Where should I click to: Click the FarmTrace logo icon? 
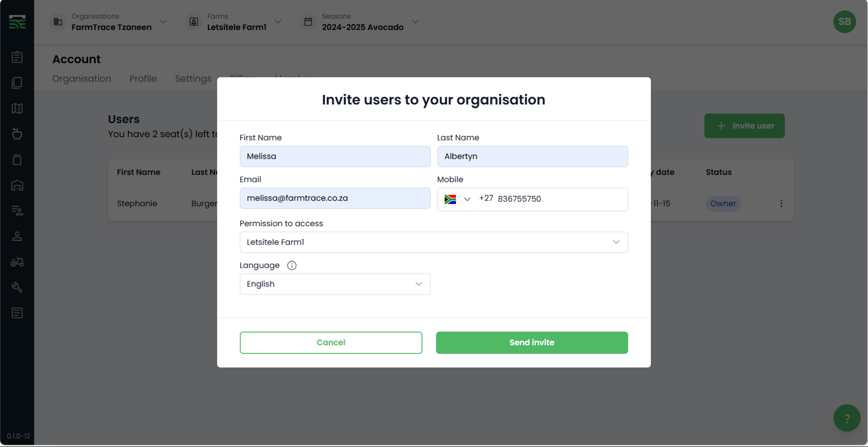(17, 22)
